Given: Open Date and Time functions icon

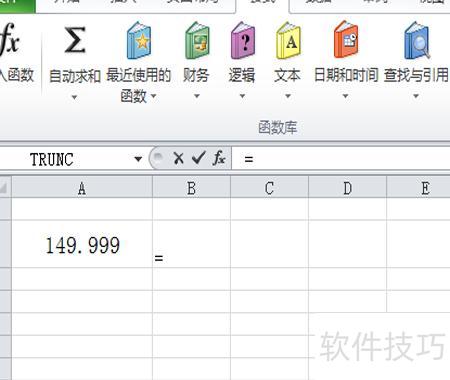Looking at the screenshot, I should 346,39.
